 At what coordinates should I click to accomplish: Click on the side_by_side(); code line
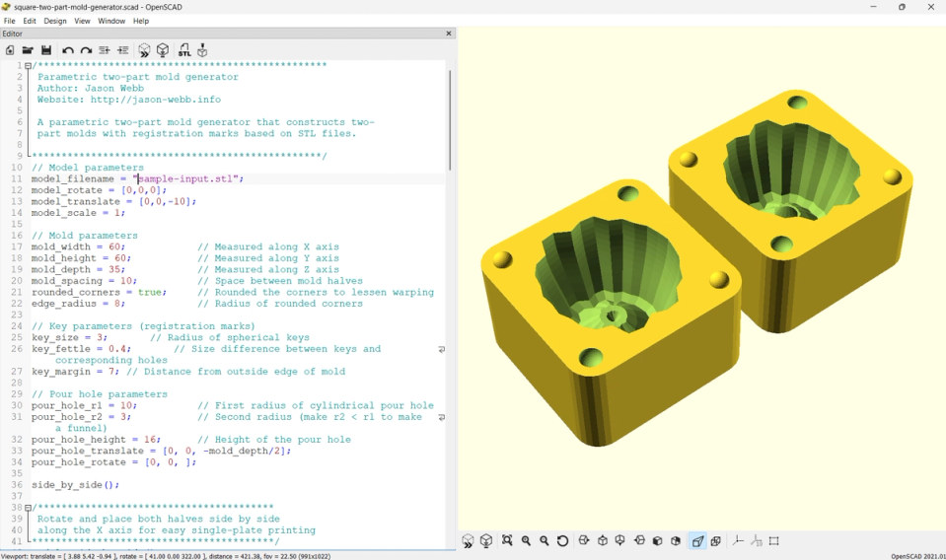[x=75, y=485]
